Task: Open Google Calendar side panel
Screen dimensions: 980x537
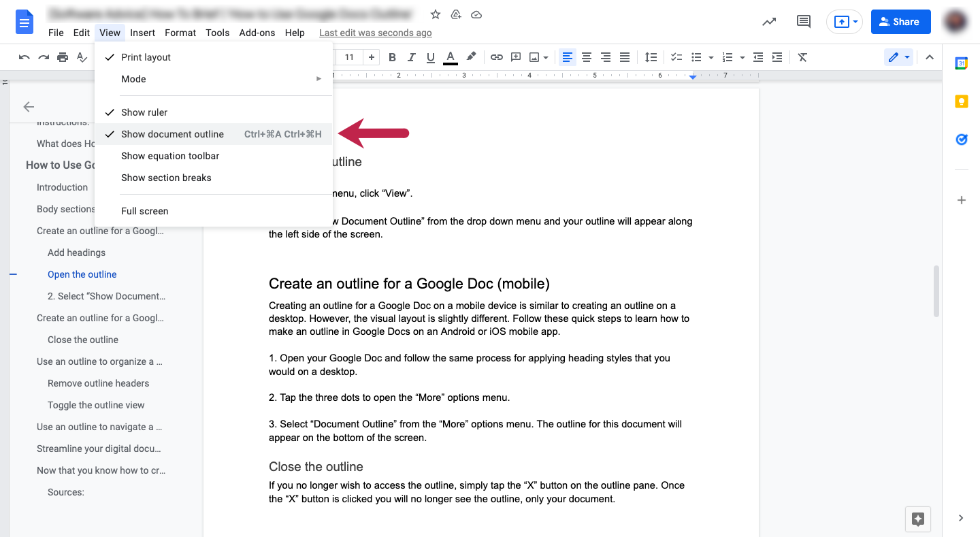Action: click(961, 63)
